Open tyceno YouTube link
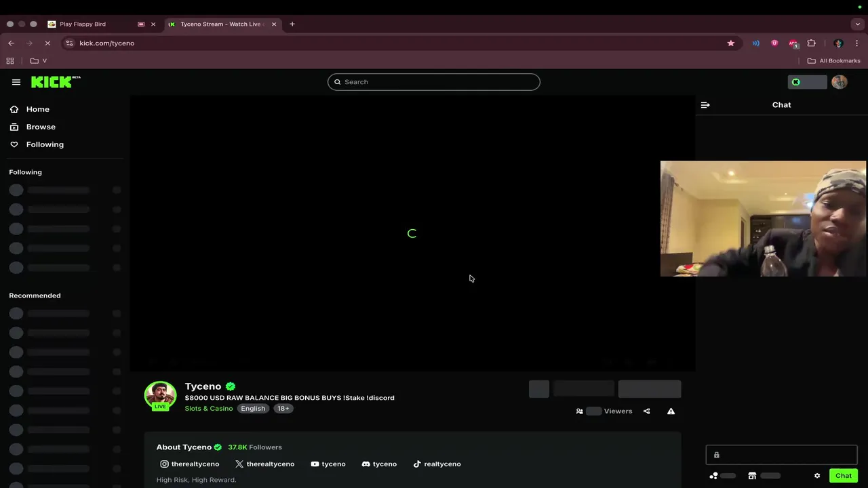The width and height of the screenshot is (868, 488). pos(328,464)
